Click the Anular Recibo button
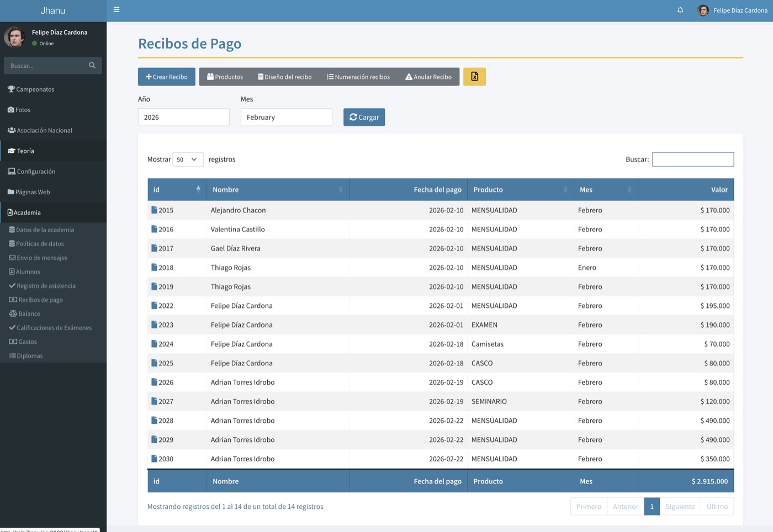The width and height of the screenshot is (773, 532). coord(428,77)
